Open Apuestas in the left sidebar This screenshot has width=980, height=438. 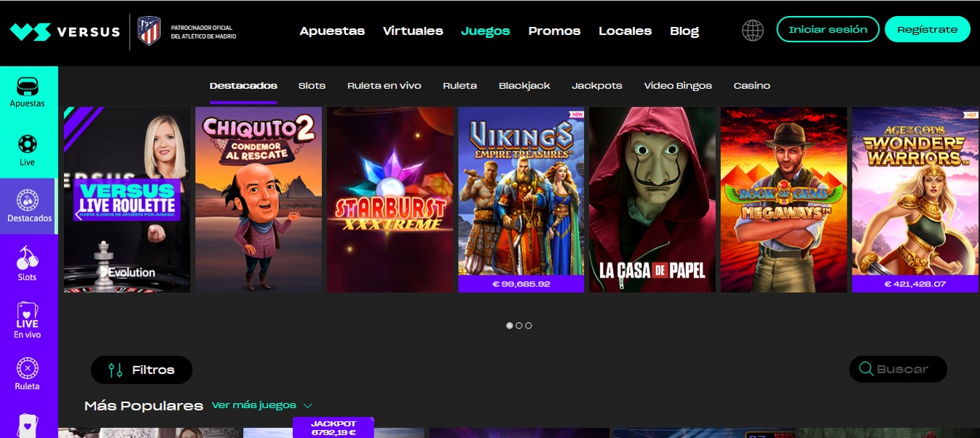[28, 92]
